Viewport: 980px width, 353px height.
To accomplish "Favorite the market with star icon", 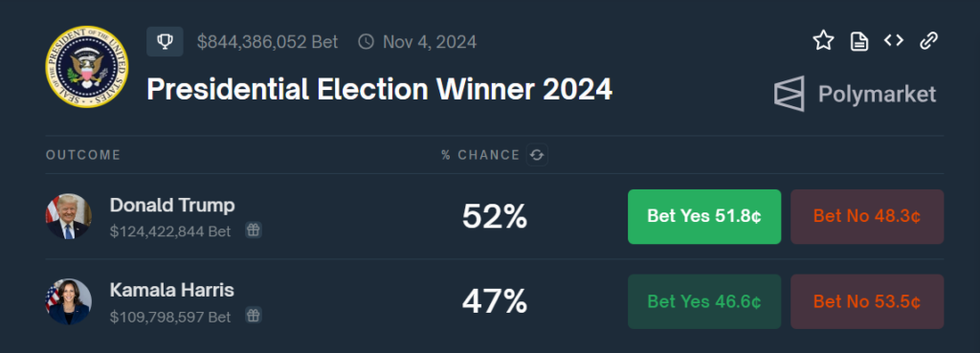I will (823, 41).
